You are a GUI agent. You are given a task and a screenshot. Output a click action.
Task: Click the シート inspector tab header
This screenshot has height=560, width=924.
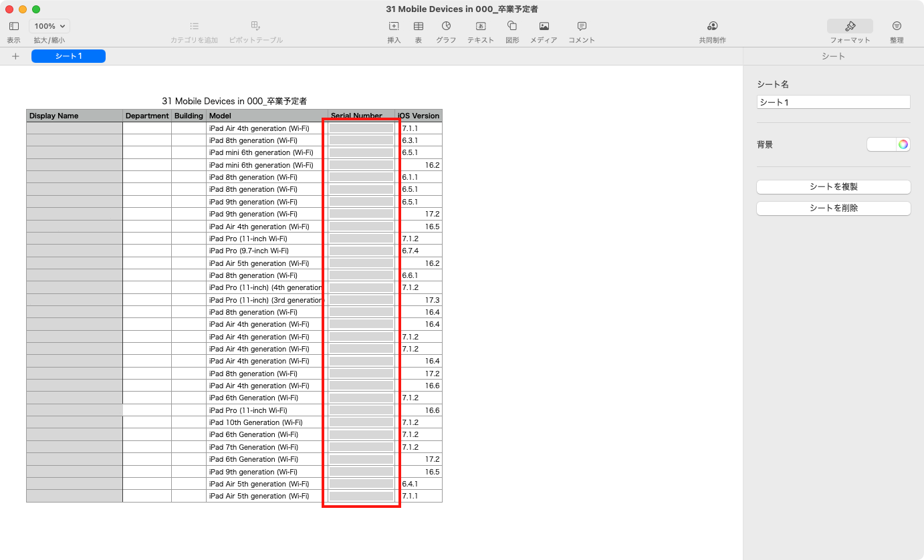[833, 56]
